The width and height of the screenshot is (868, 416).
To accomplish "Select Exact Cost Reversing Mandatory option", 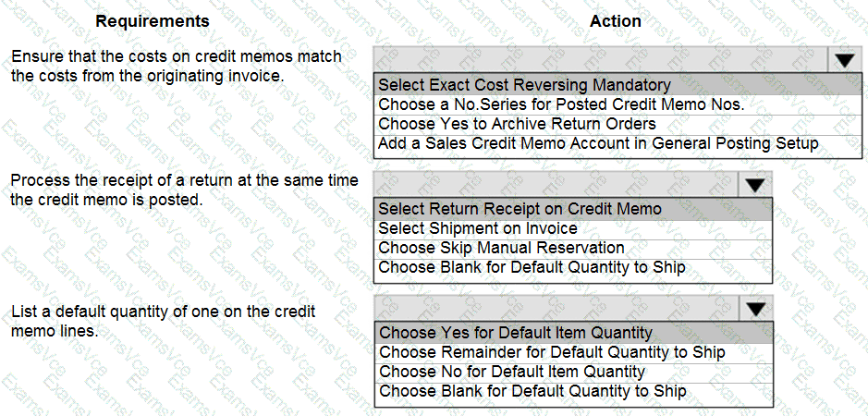I will click(524, 85).
